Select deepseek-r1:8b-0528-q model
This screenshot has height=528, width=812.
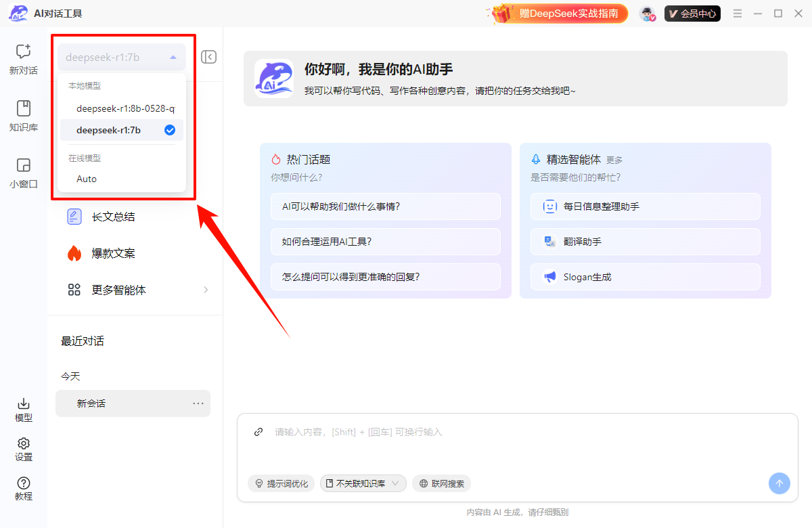pos(122,108)
